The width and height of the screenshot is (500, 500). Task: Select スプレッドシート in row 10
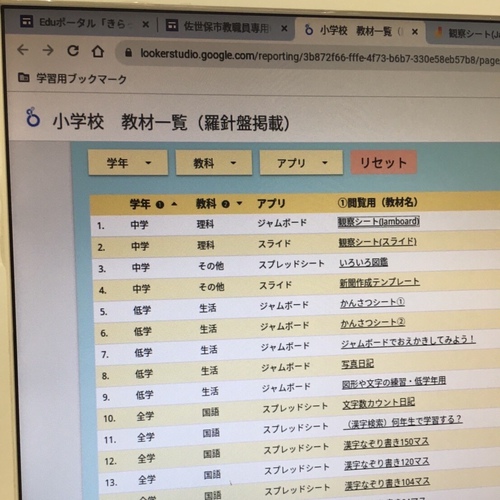point(295,408)
